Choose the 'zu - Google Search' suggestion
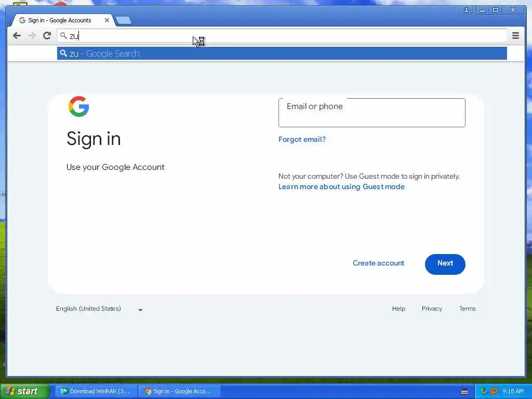 click(x=282, y=54)
